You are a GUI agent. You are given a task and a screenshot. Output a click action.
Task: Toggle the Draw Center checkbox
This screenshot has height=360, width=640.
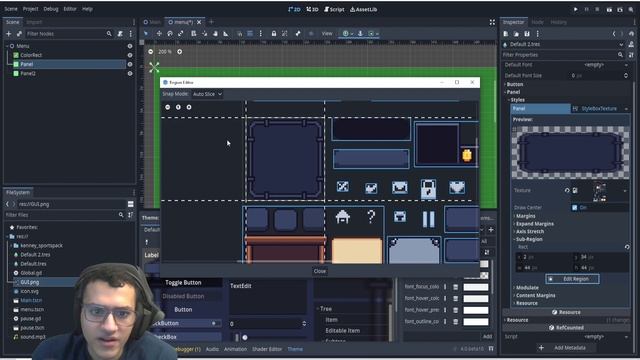(x=575, y=208)
